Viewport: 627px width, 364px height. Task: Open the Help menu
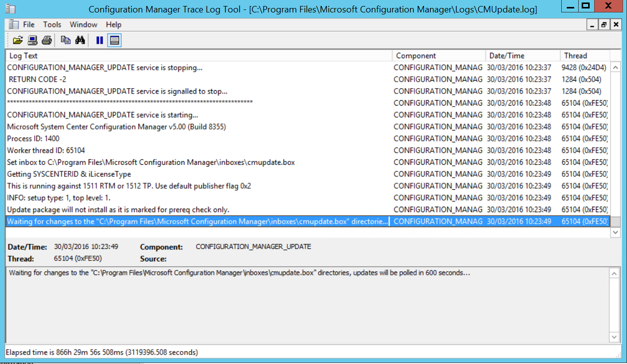114,24
